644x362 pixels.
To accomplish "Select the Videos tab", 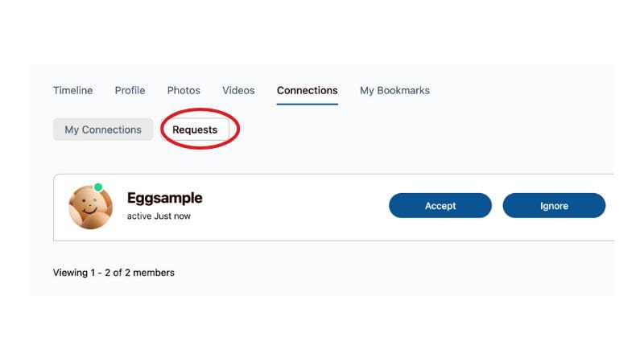I will click(x=238, y=90).
